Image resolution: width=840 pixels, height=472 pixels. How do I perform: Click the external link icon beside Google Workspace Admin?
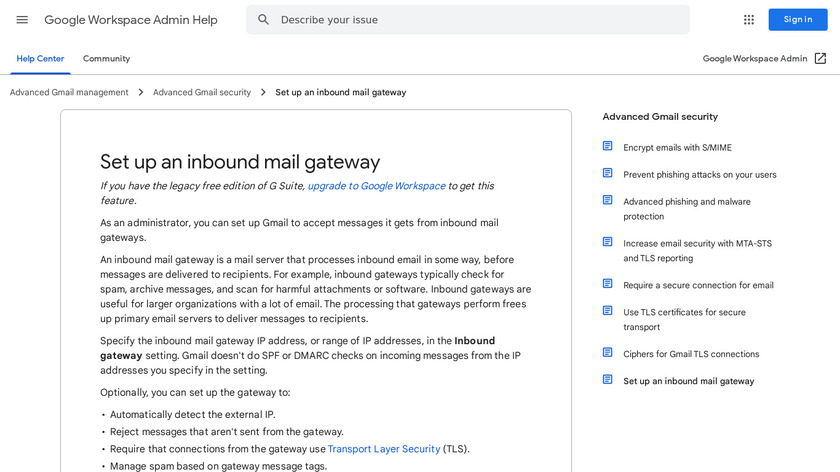coord(820,59)
